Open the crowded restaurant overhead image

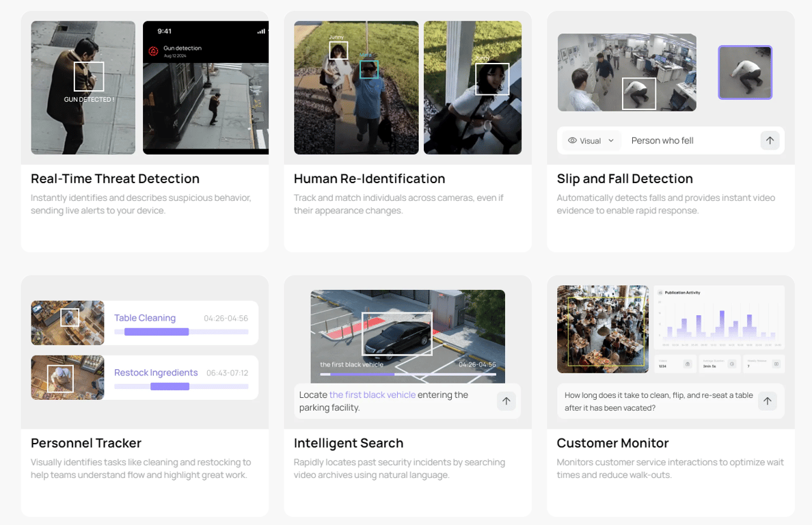(603, 329)
